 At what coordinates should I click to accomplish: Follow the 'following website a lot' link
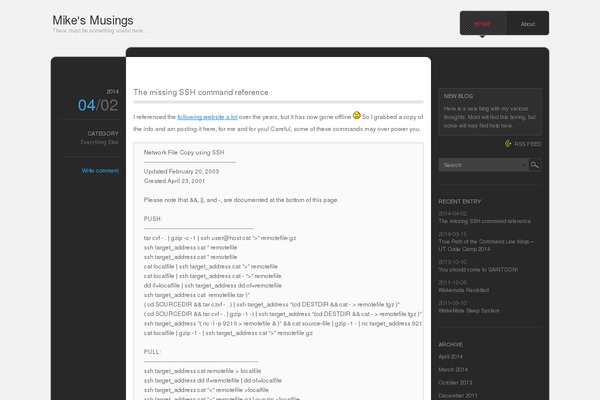point(207,117)
